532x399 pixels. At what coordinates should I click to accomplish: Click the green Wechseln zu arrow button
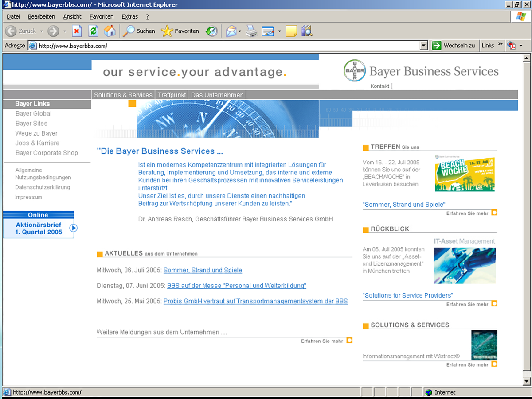pos(437,46)
